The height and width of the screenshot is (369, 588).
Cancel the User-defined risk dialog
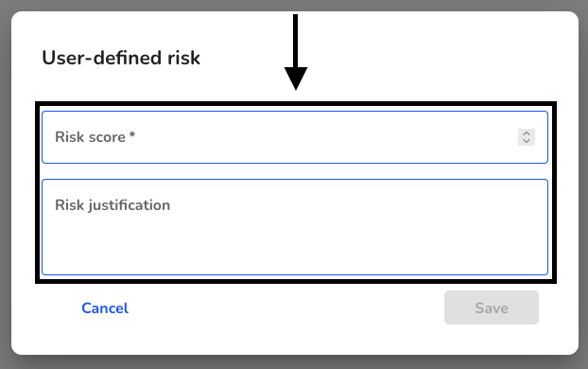[x=105, y=307]
